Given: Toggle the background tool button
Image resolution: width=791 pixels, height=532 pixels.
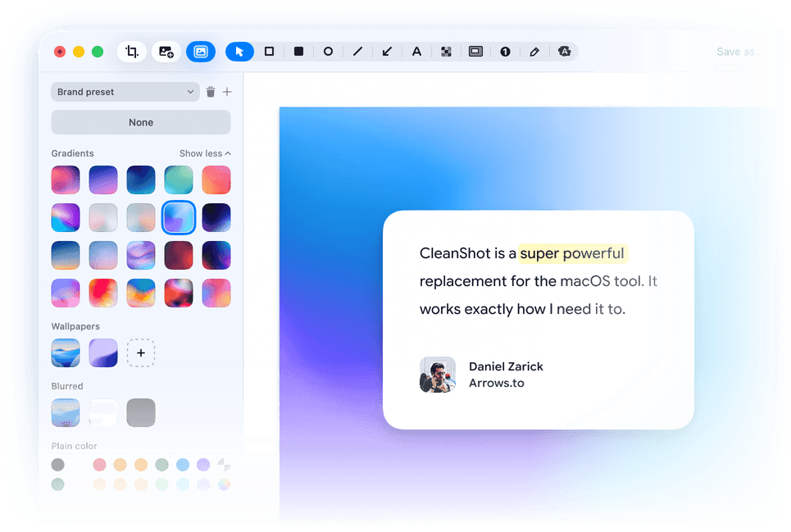Looking at the screenshot, I should click(x=201, y=52).
